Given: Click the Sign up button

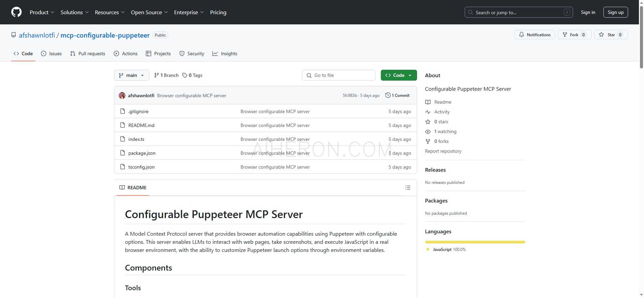Looking at the screenshot, I should pyautogui.click(x=616, y=12).
